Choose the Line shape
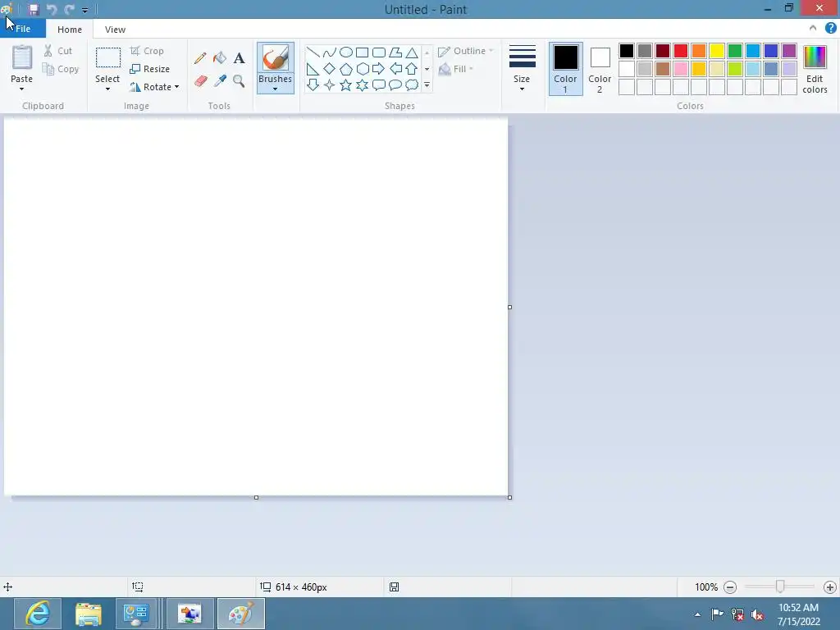The image size is (840, 630). tap(313, 52)
